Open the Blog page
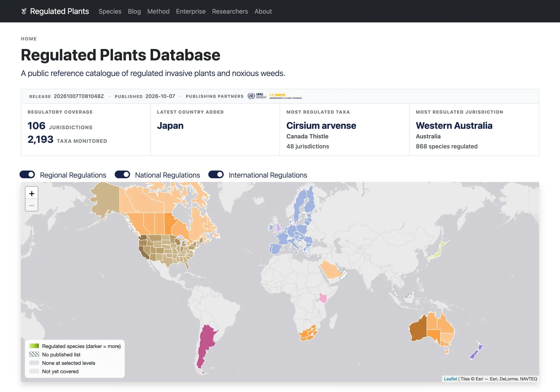The image size is (560, 392). tap(134, 12)
